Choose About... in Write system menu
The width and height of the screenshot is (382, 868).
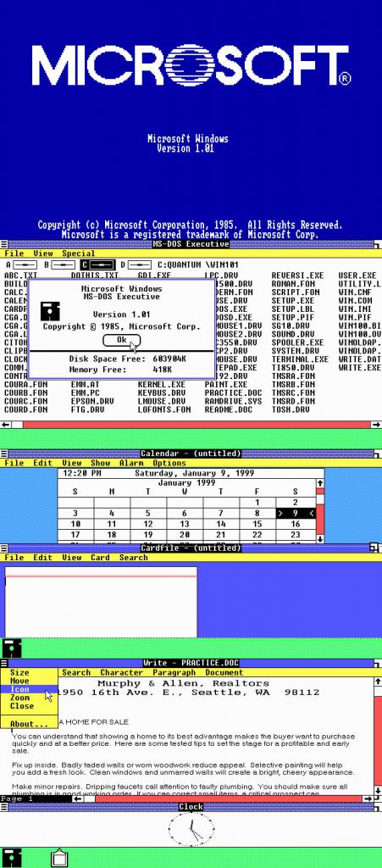coord(29,724)
